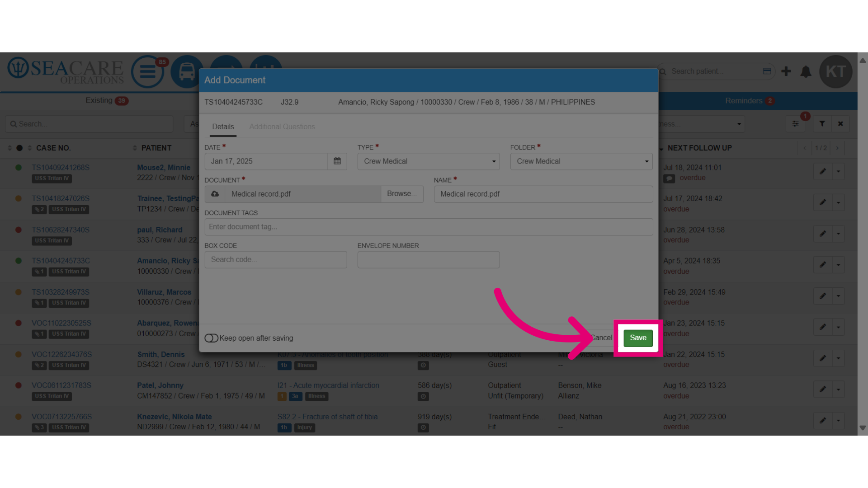Click the Save button
Screen dimensions: 868x488
point(638,338)
